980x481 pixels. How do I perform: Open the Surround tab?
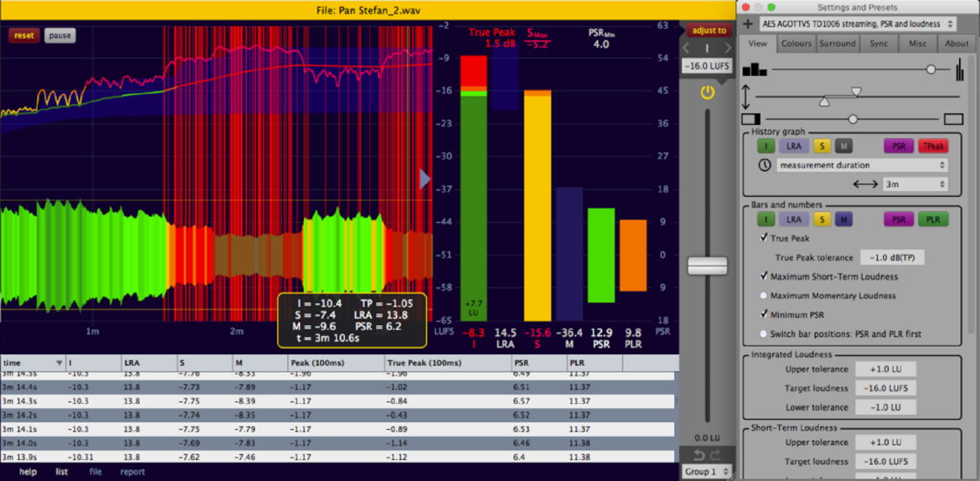838,44
